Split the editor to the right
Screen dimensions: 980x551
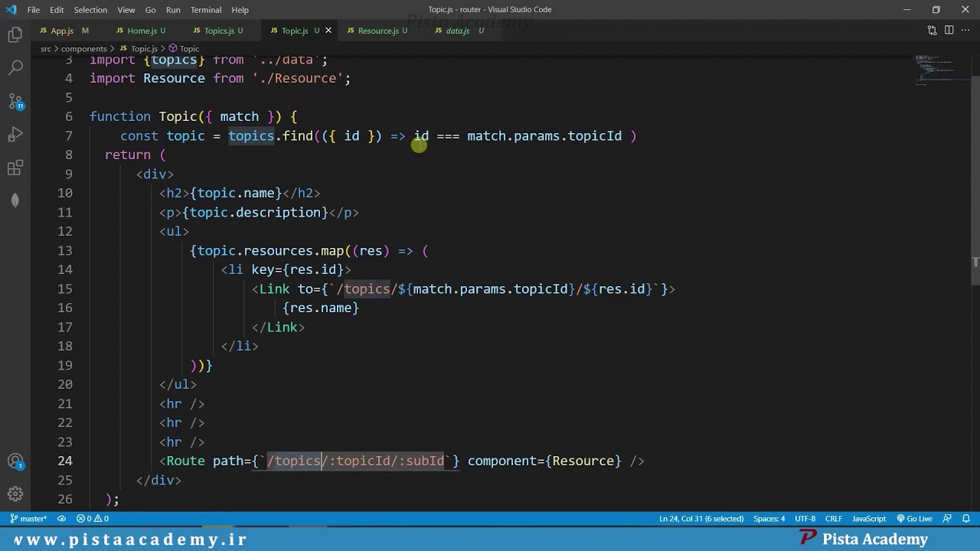(949, 31)
